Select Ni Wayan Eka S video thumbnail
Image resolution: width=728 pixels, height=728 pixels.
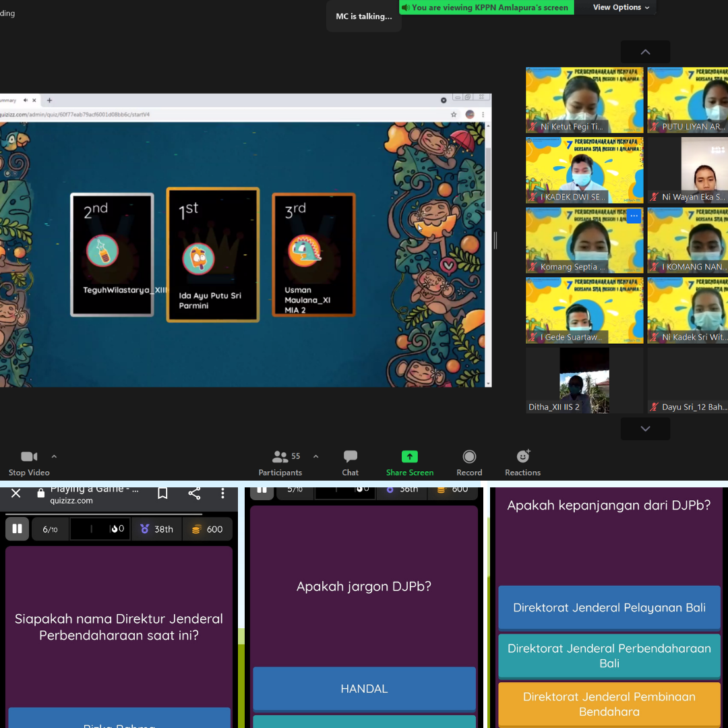688,171
